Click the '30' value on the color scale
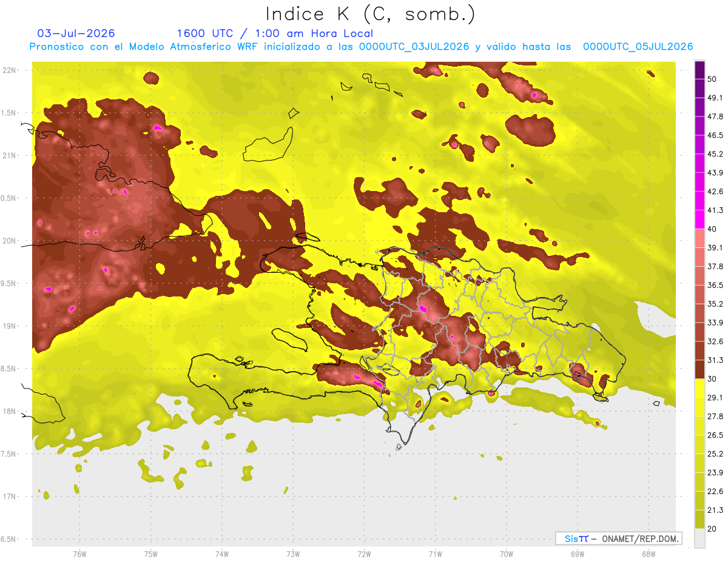The height and width of the screenshot is (562, 728). [x=712, y=379]
